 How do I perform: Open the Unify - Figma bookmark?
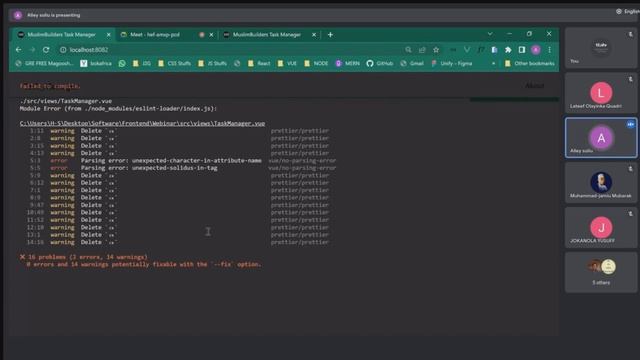point(451,64)
